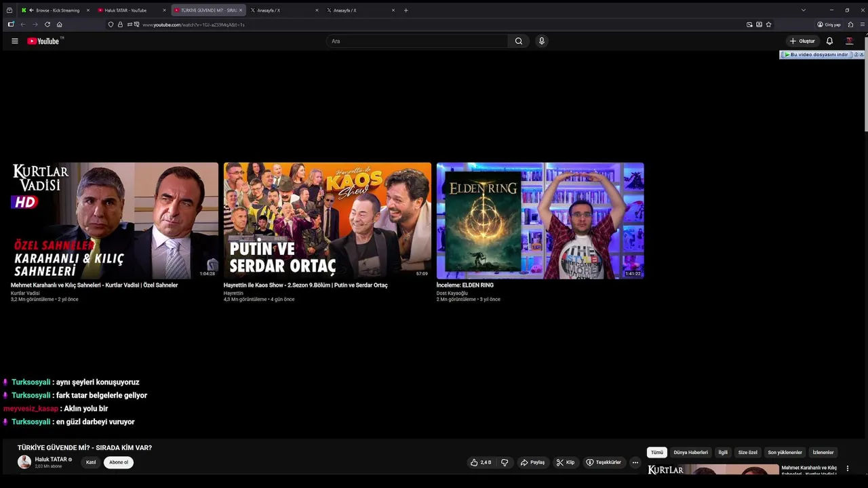Reload the page with refresh icon
The height and width of the screenshot is (488, 868).
click(47, 24)
